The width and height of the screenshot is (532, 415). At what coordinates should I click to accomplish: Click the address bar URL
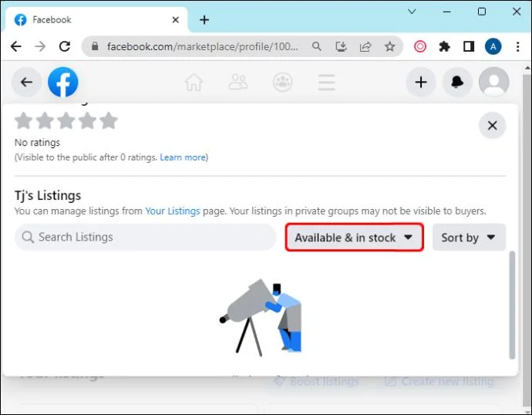pyautogui.click(x=203, y=46)
